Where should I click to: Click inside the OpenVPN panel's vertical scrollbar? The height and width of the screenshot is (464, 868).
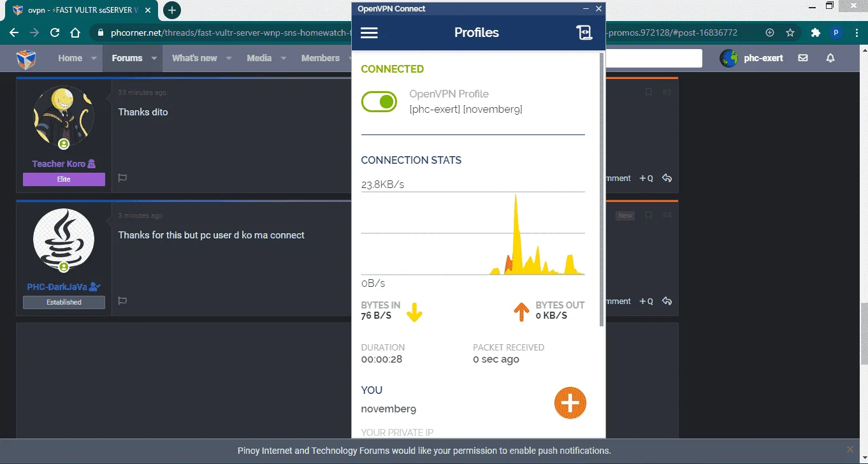[601, 191]
